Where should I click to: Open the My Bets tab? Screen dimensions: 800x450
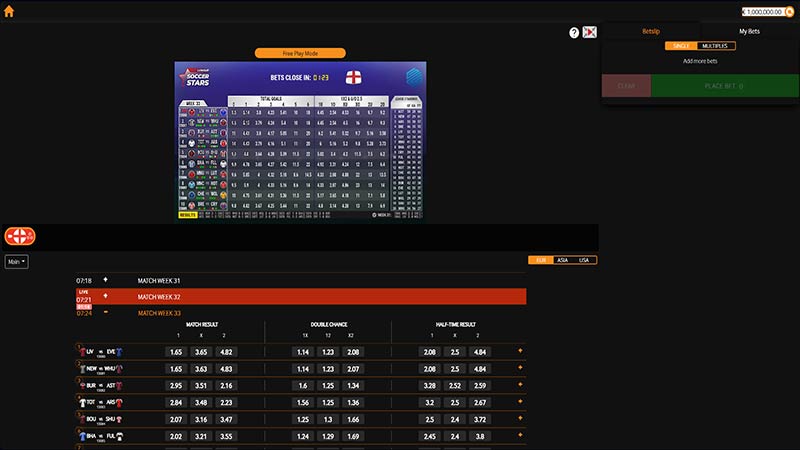(749, 31)
